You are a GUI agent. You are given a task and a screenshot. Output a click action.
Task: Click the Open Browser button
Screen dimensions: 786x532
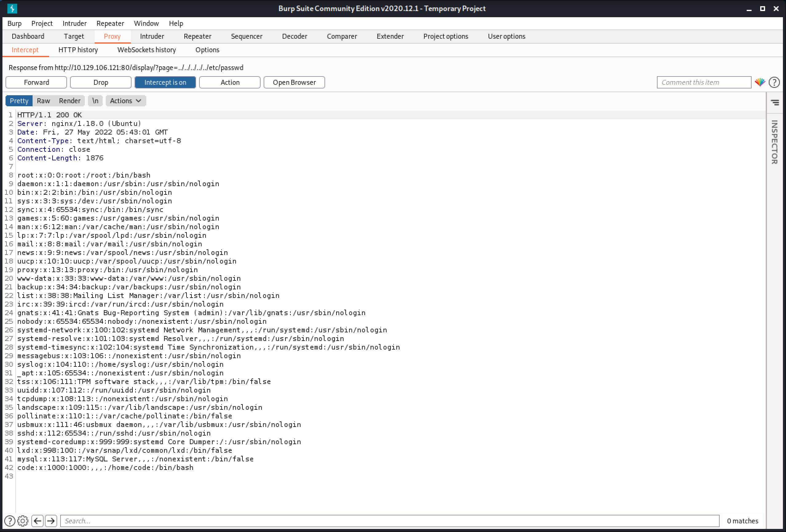pyautogui.click(x=294, y=82)
